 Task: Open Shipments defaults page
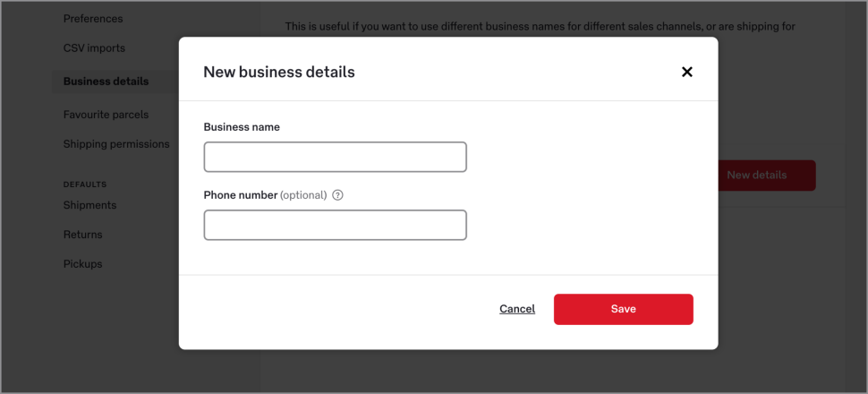click(89, 205)
